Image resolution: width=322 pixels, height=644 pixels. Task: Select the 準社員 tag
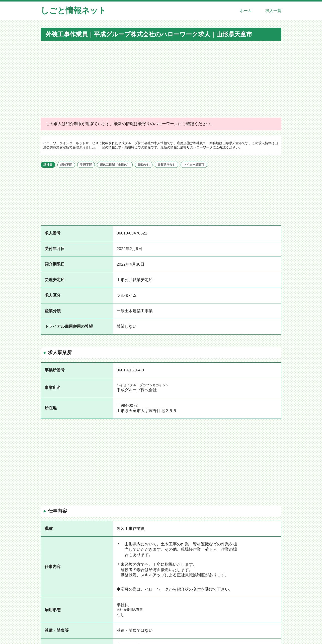[x=48, y=165]
